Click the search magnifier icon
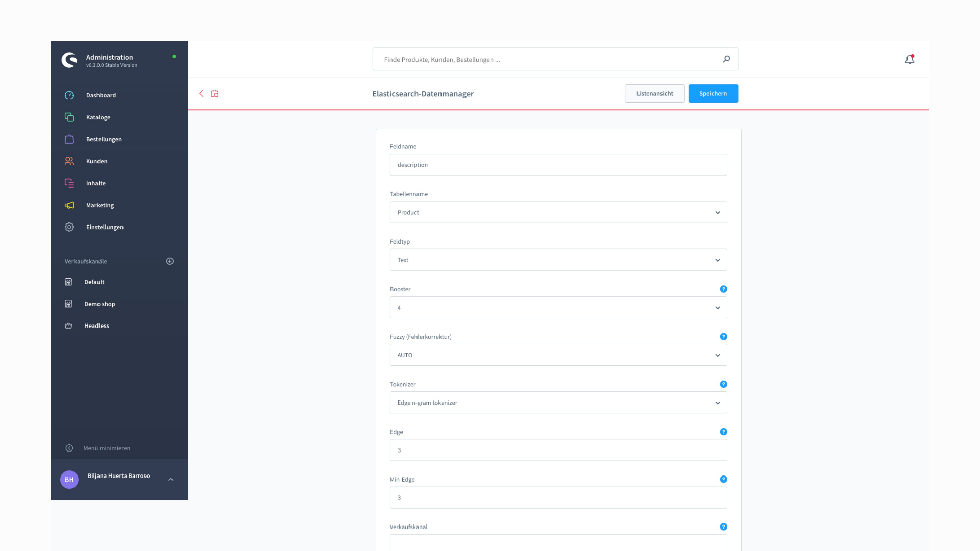Viewport: 980px width, 551px height. tap(726, 59)
